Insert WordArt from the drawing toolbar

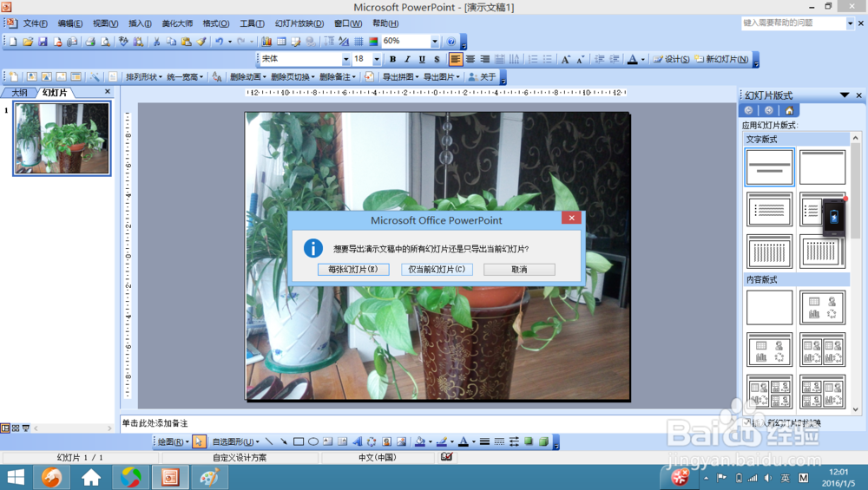[x=358, y=441]
